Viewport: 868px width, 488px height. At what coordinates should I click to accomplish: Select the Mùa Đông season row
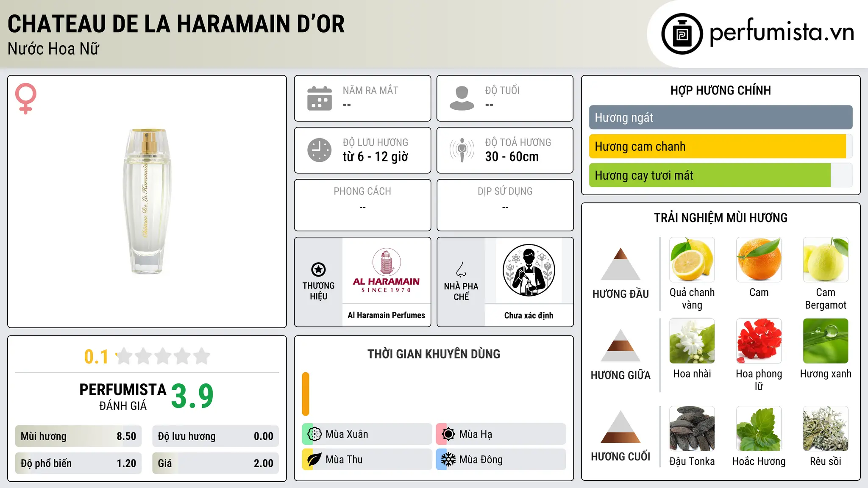coord(501,460)
